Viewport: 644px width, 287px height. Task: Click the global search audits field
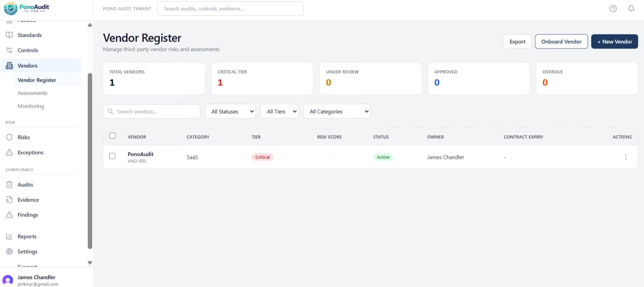pyautogui.click(x=230, y=8)
